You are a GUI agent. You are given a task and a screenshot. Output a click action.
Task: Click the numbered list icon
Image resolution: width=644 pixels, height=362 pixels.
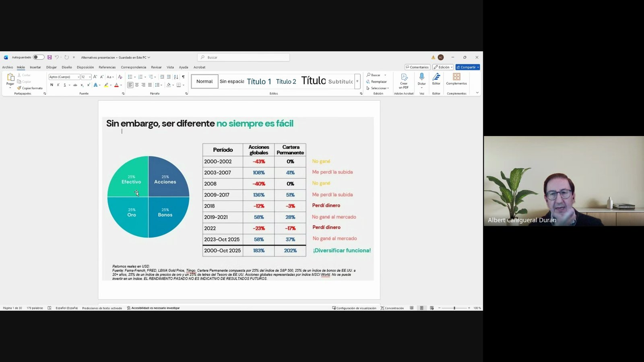coord(140,77)
